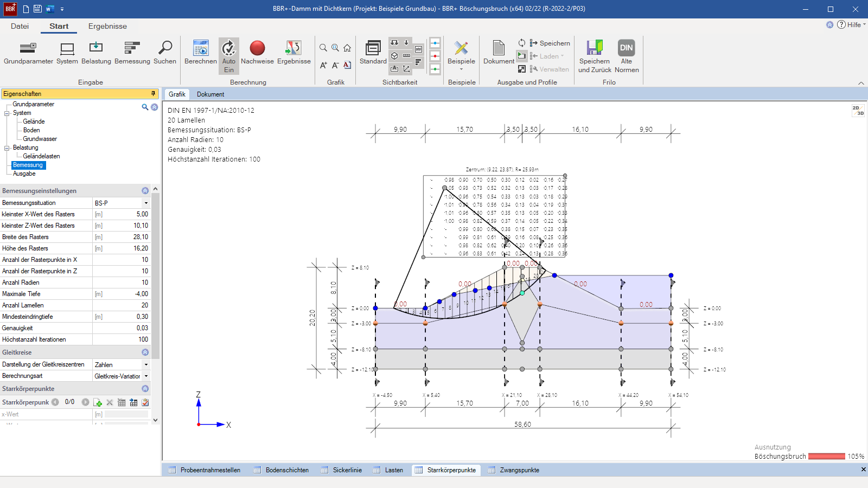
Task: Start calculation with Berechnen
Action: click(201, 53)
